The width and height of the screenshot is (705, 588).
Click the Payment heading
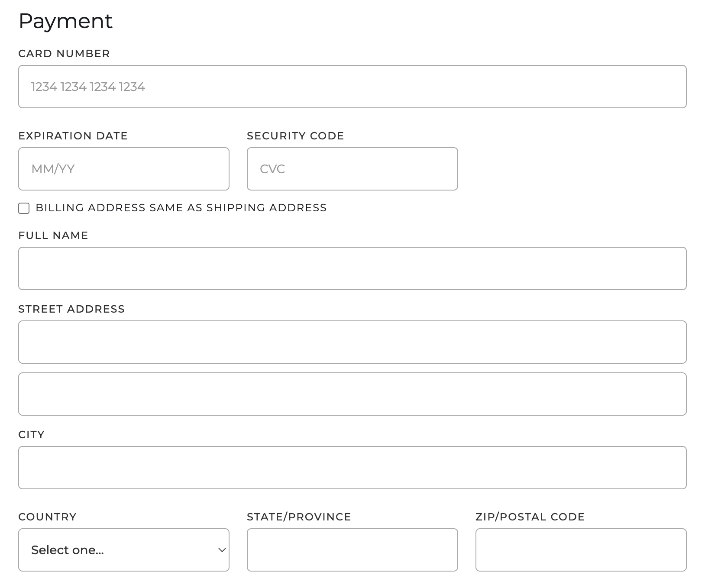pyautogui.click(x=65, y=21)
